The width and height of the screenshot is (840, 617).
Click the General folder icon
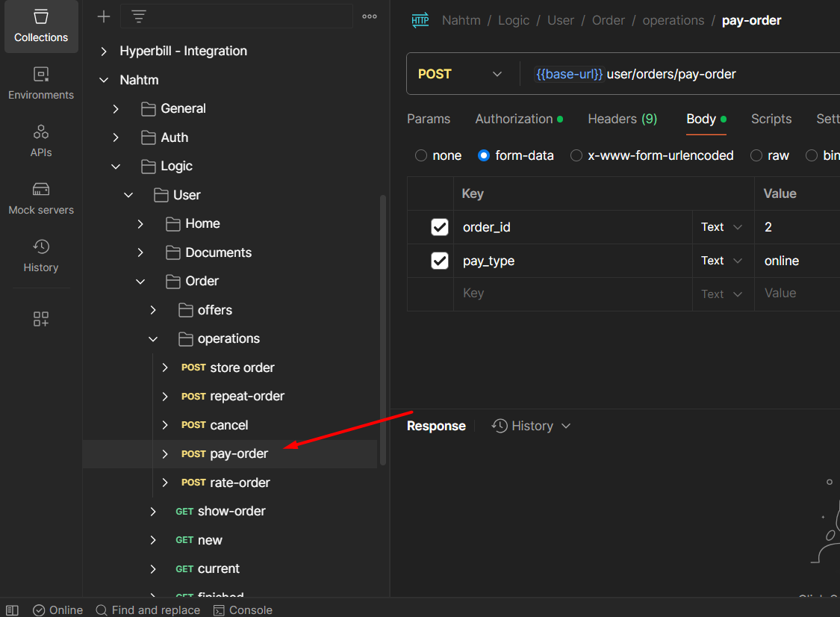coord(149,109)
